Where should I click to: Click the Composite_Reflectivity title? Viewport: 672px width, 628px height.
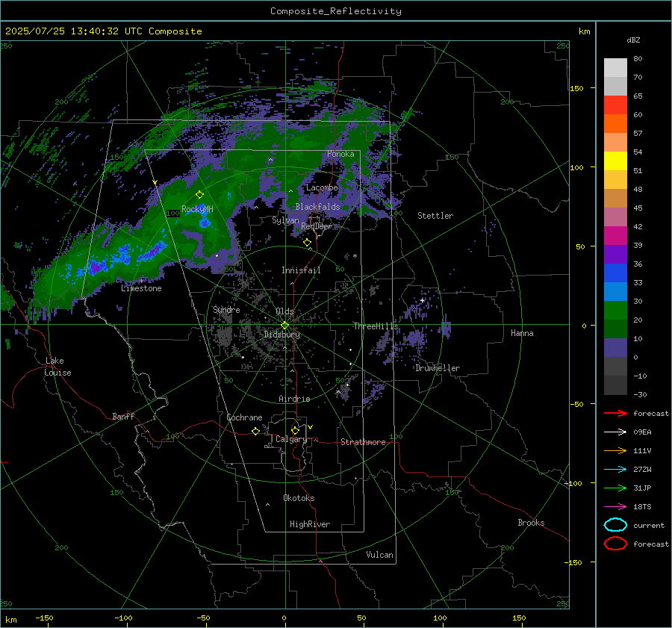click(336, 11)
